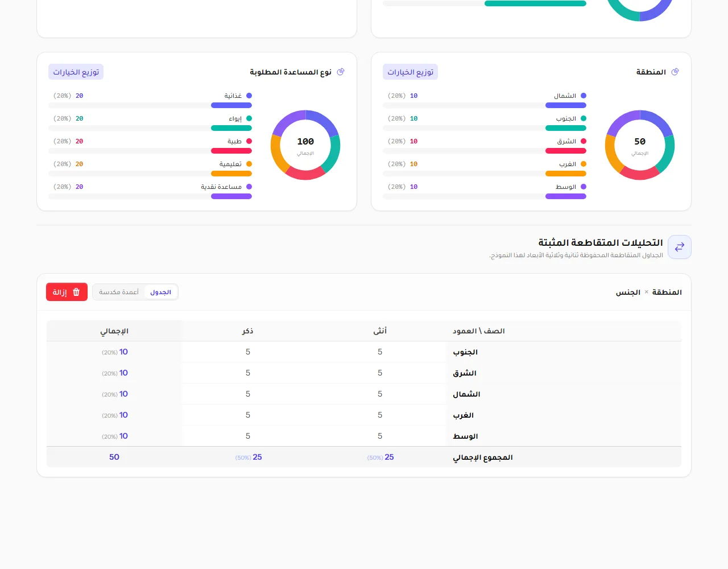Screen dimensions: 728x569
Task: Click the المجموع الإجمالي row label
Action: (x=483, y=457)
